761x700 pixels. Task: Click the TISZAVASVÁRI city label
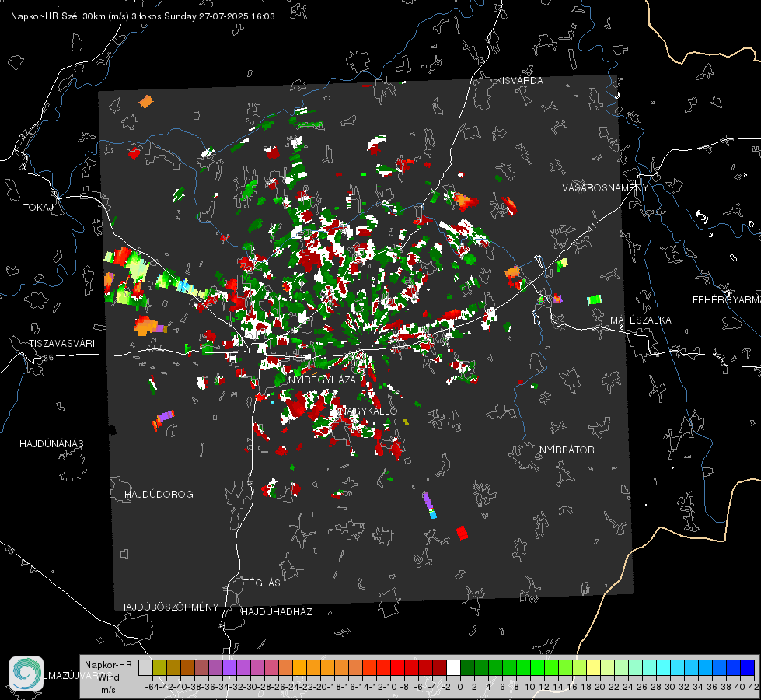pos(61,344)
